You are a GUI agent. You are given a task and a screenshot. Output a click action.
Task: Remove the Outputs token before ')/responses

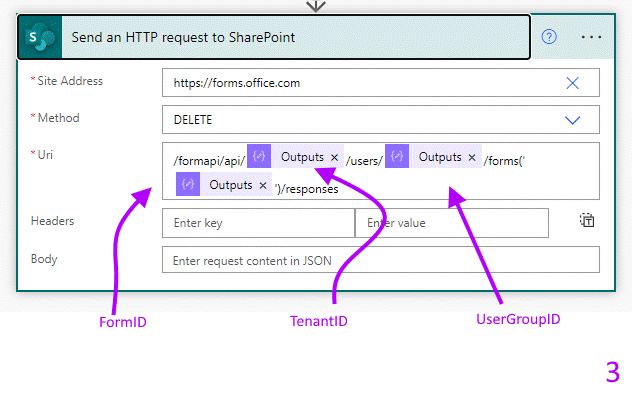[263, 185]
